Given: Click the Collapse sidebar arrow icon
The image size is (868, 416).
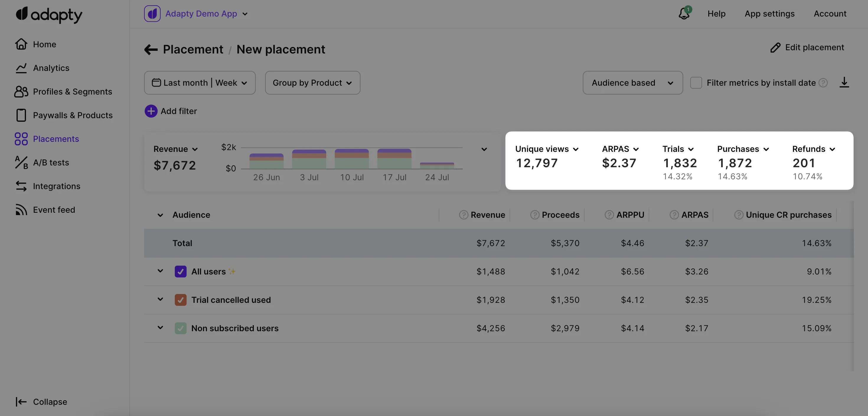Looking at the screenshot, I should (x=21, y=402).
